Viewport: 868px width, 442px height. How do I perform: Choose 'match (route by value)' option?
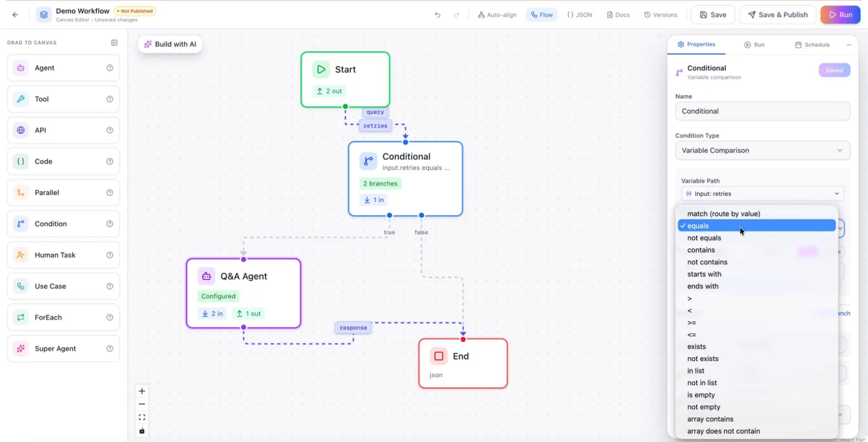tap(757, 214)
